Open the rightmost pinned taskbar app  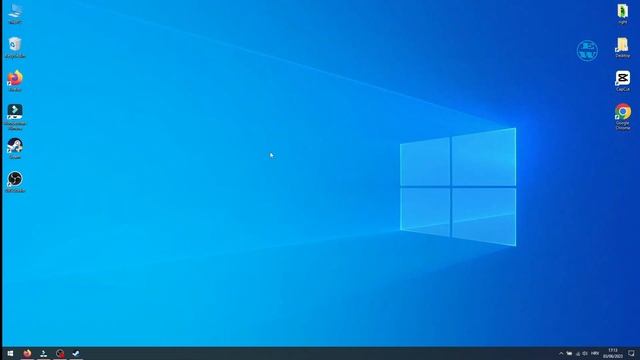tap(76, 353)
